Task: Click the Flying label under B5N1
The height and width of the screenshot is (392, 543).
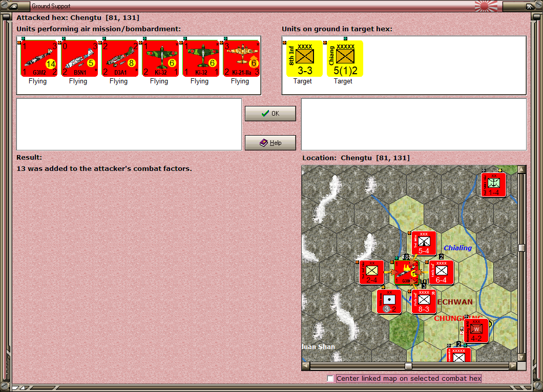Action: click(x=78, y=81)
